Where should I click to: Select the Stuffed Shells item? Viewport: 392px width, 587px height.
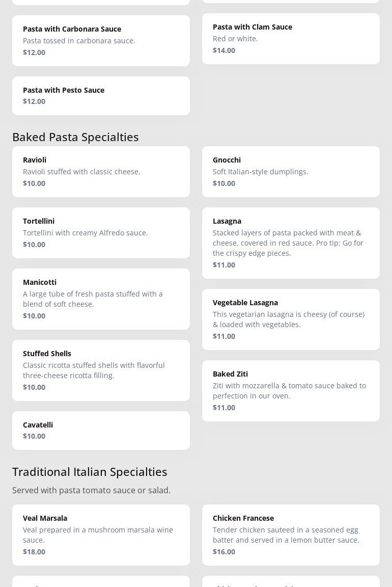coord(101,370)
